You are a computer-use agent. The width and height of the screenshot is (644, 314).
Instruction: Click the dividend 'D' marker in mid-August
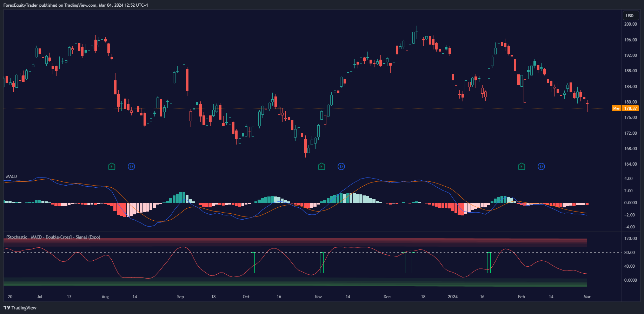point(131,166)
